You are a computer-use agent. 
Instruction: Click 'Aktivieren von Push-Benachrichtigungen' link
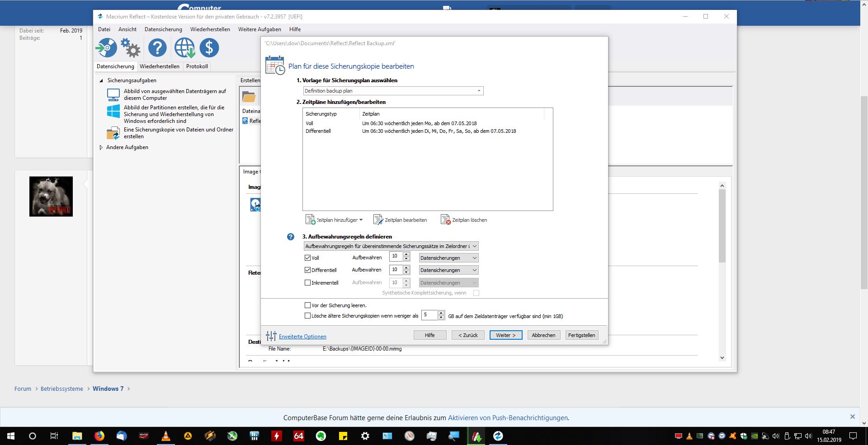point(508,418)
